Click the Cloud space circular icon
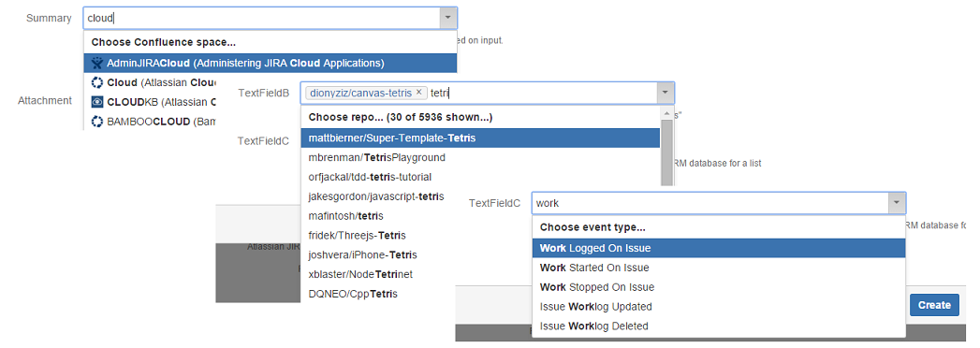Image resolution: width=980 pixels, height=348 pixels. (96, 81)
